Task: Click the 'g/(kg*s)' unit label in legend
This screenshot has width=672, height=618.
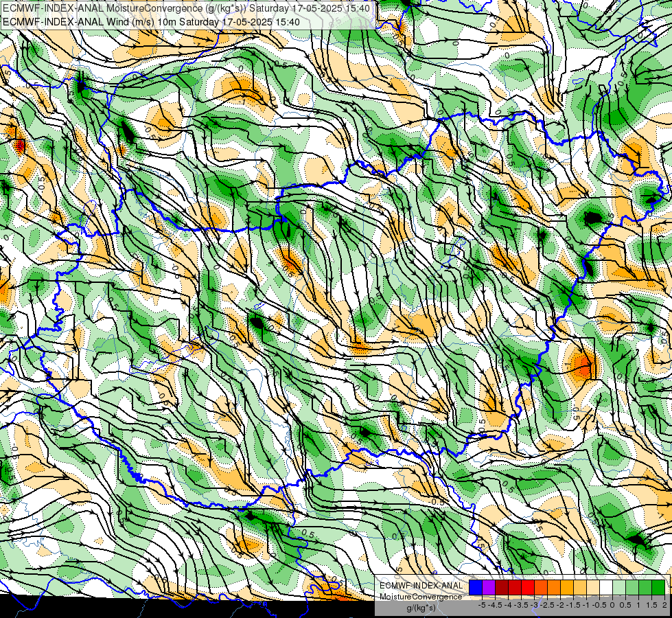Action: click(421, 608)
